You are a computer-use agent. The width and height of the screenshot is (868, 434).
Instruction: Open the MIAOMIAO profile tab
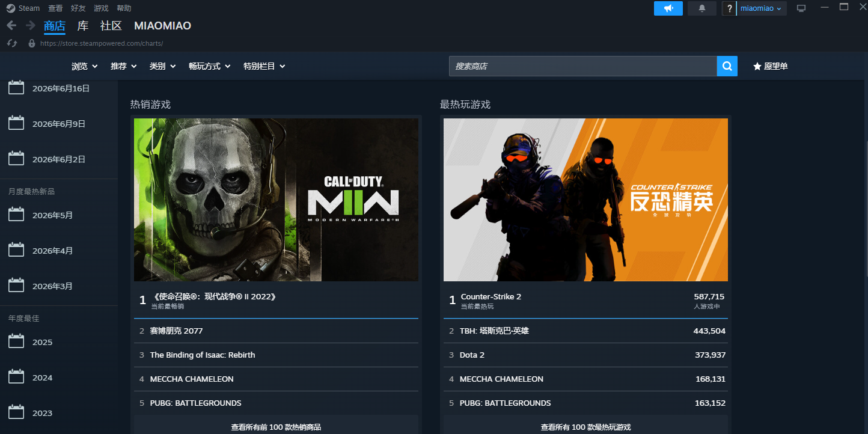click(162, 26)
